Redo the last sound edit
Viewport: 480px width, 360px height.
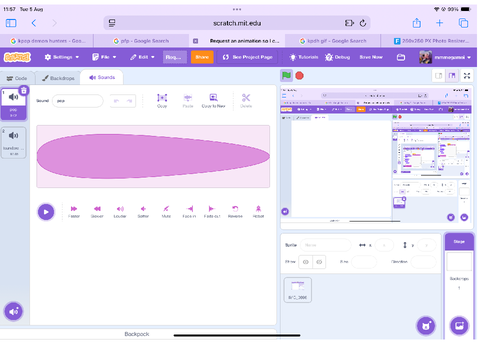129,101
